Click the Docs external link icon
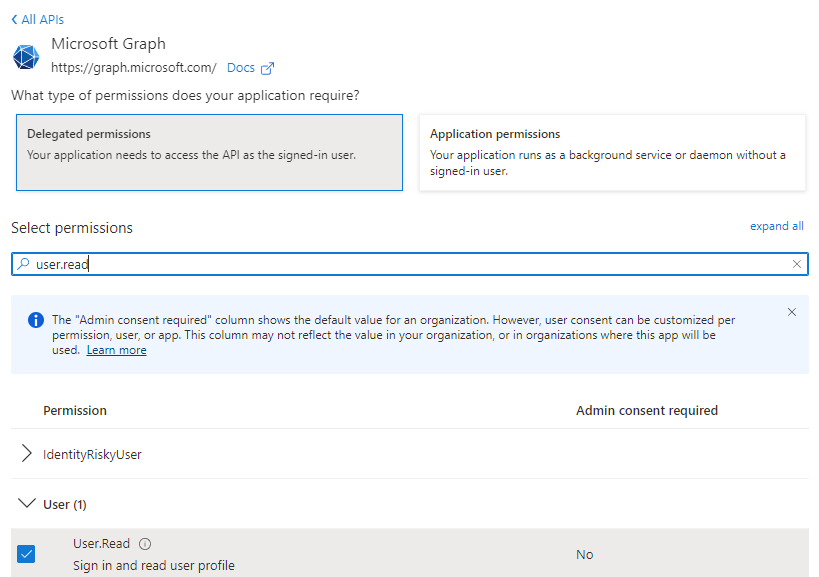Screen dimensions: 819x577 pos(267,68)
